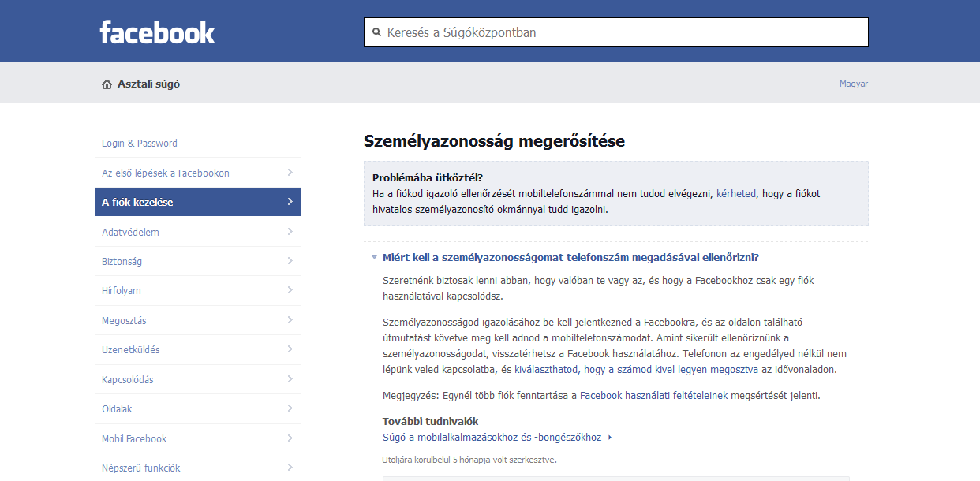The height and width of the screenshot is (481, 980).
Task: Click the search magnifier icon
Action: pyautogui.click(x=376, y=33)
